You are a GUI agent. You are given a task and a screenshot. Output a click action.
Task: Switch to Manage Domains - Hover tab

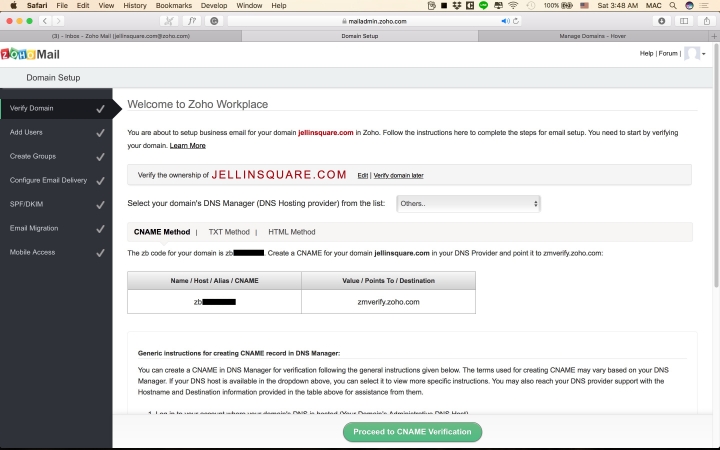pyautogui.click(x=592, y=36)
